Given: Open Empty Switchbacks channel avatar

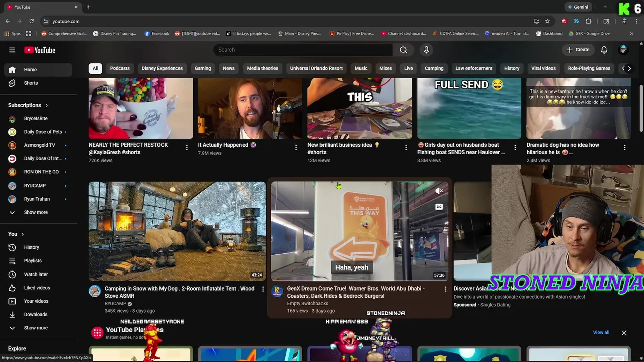Looking at the screenshot, I should click(x=277, y=291).
